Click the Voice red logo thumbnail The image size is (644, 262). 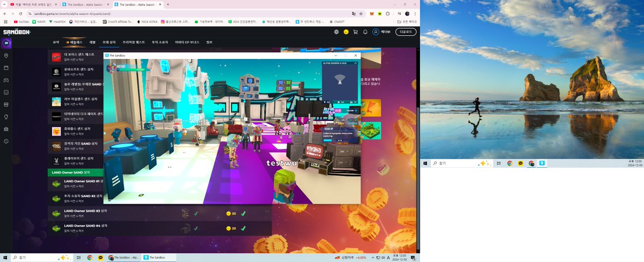tap(56, 57)
